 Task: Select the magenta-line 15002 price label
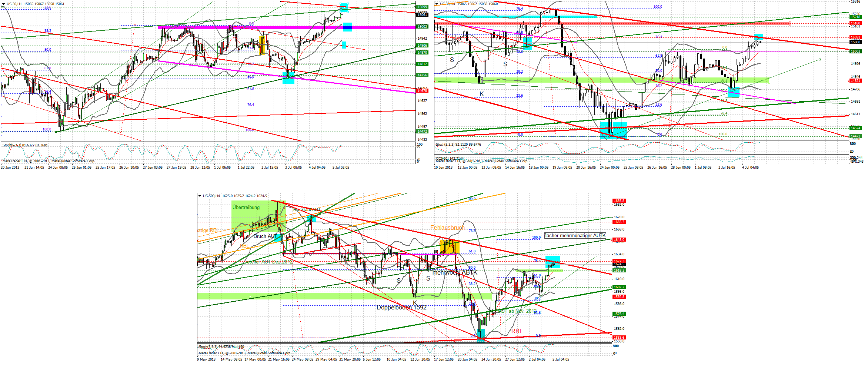point(422,27)
